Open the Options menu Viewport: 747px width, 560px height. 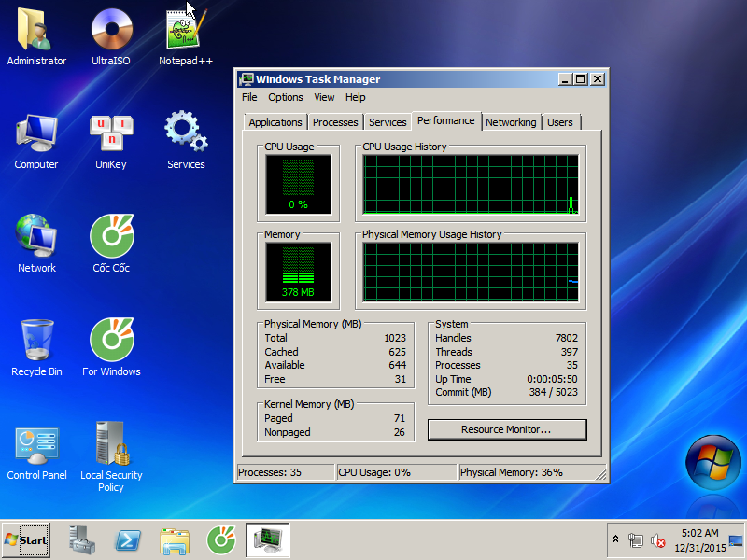[286, 97]
